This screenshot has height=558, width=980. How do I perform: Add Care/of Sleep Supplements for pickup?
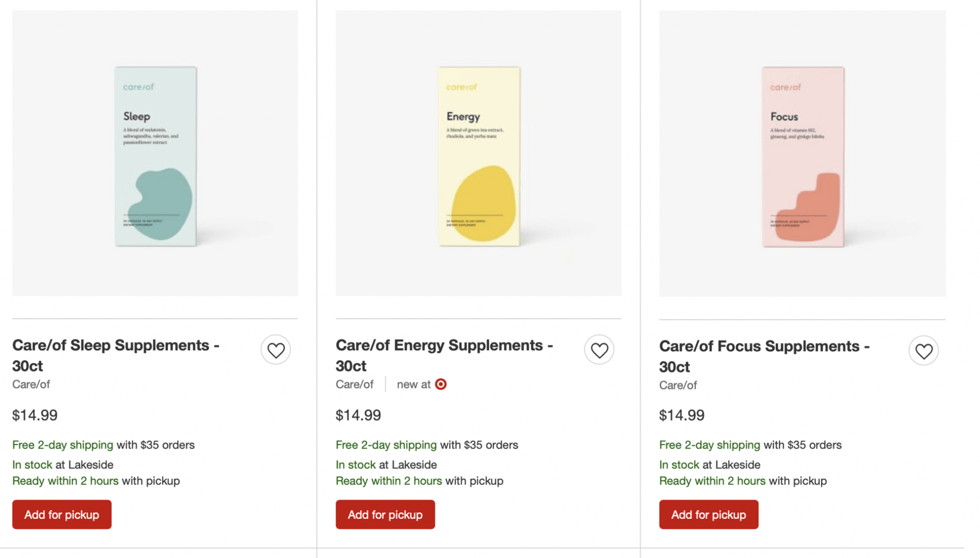(61, 514)
